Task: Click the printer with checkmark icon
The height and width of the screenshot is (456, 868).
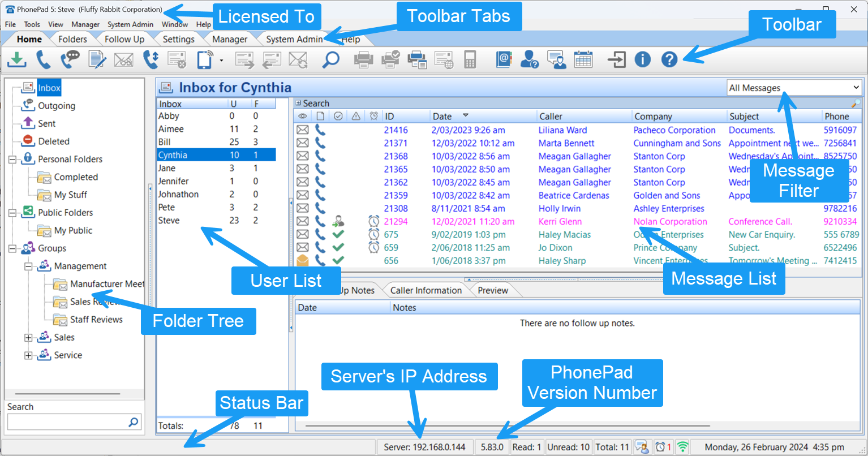Action: [x=390, y=59]
